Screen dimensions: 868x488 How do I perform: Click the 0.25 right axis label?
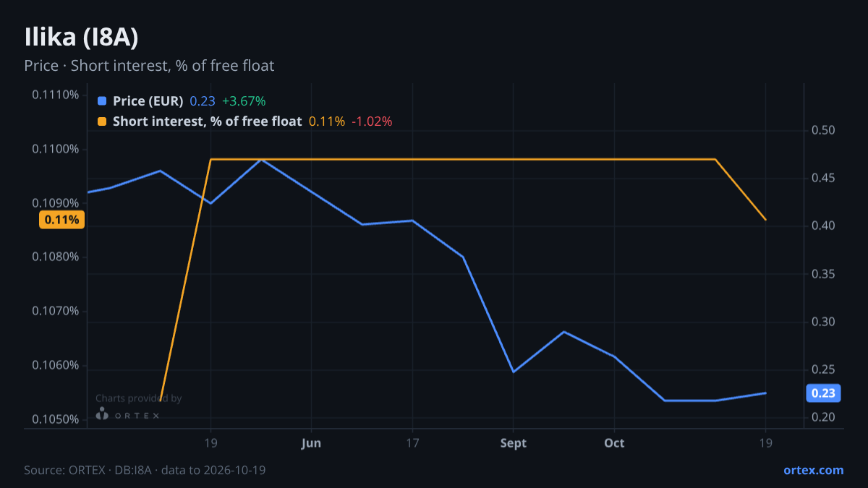click(x=823, y=369)
